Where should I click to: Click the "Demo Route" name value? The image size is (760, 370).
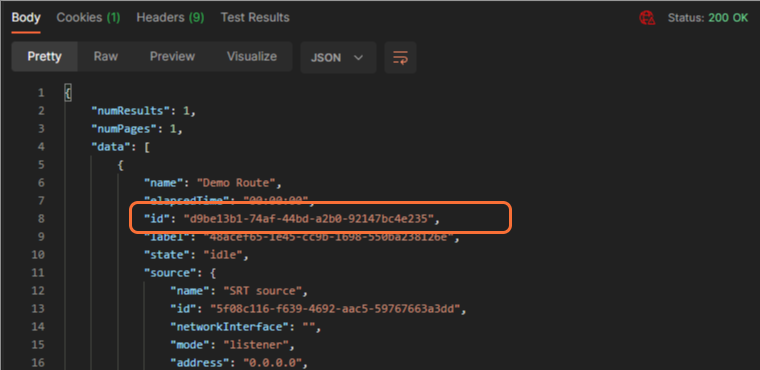pyautogui.click(x=236, y=183)
